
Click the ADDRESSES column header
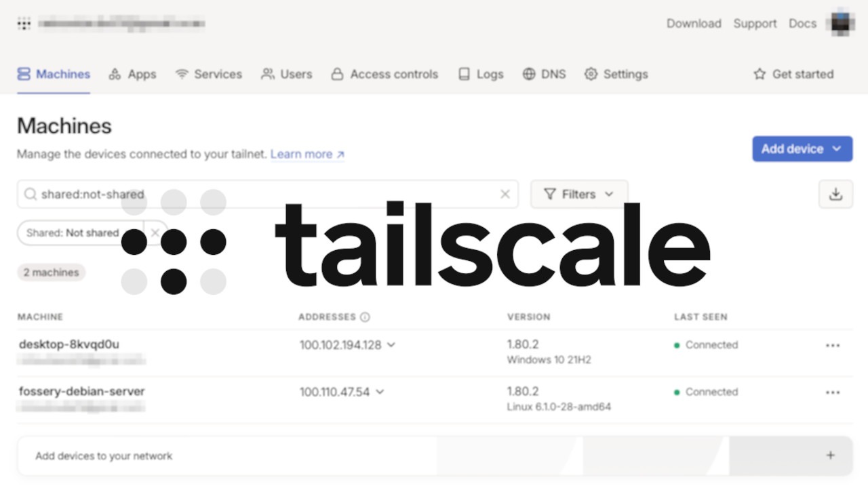[x=327, y=317]
